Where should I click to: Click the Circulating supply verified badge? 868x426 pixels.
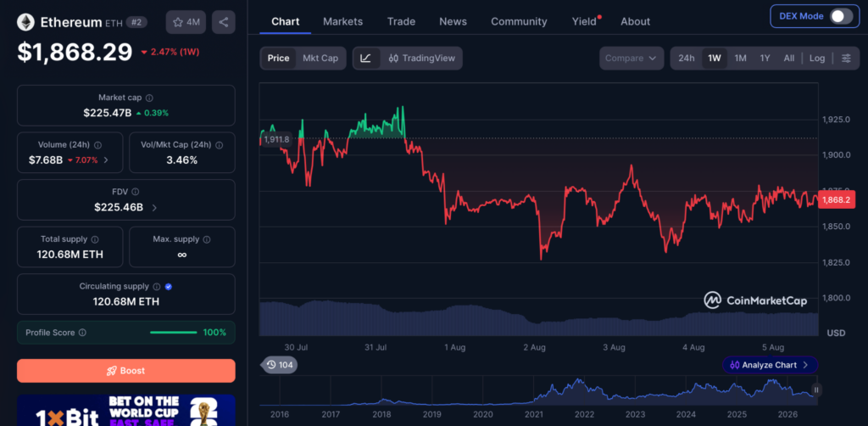pos(169,287)
